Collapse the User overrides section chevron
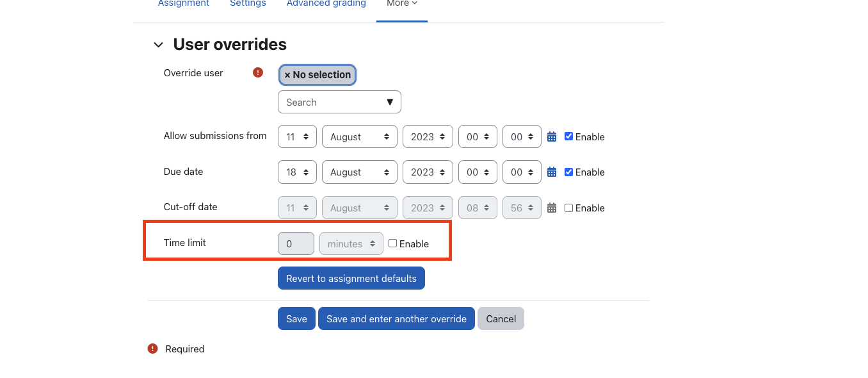The height and width of the screenshot is (378, 868). tap(158, 45)
